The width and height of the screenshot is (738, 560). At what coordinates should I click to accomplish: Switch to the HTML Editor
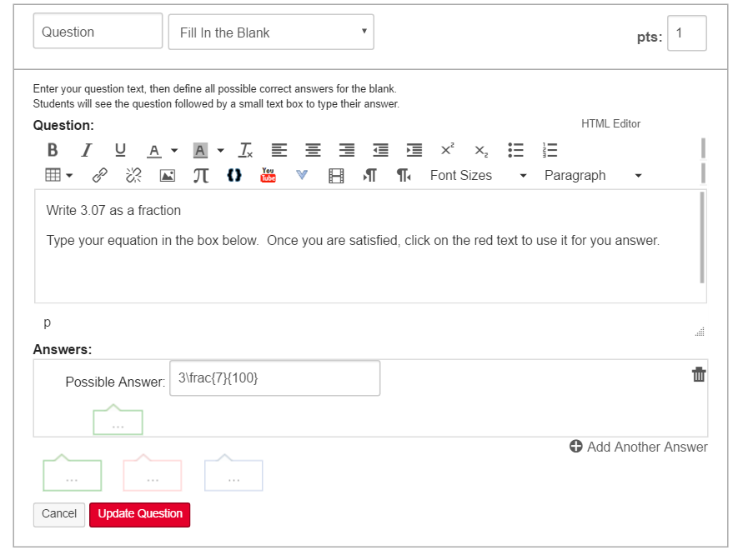pos(610,123)
